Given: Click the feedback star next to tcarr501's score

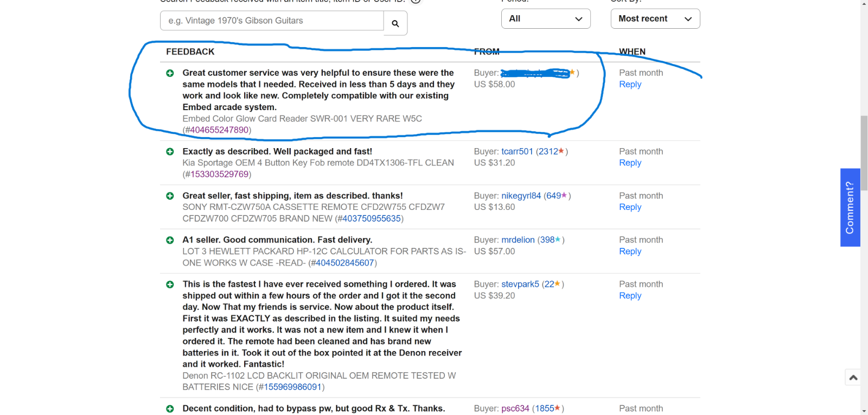Looking at the screenshot, I should tap(561, 151).
